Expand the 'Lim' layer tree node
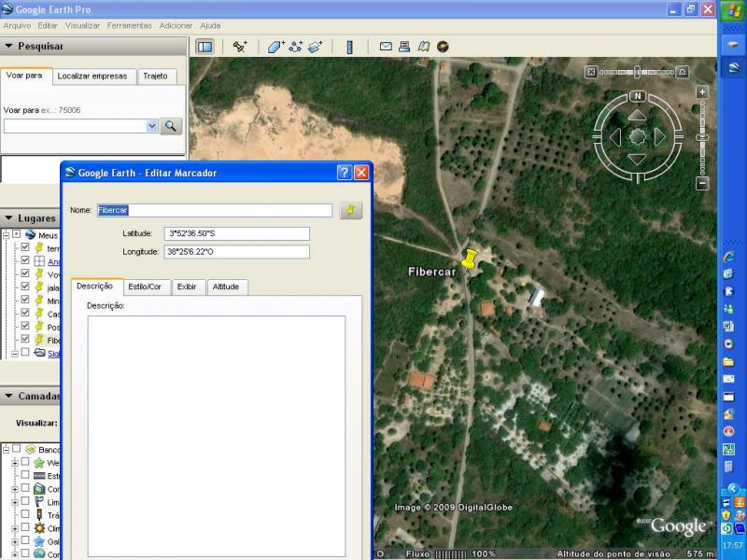Image resolution: width=747 pixels, height=560 pixels. 15,502
